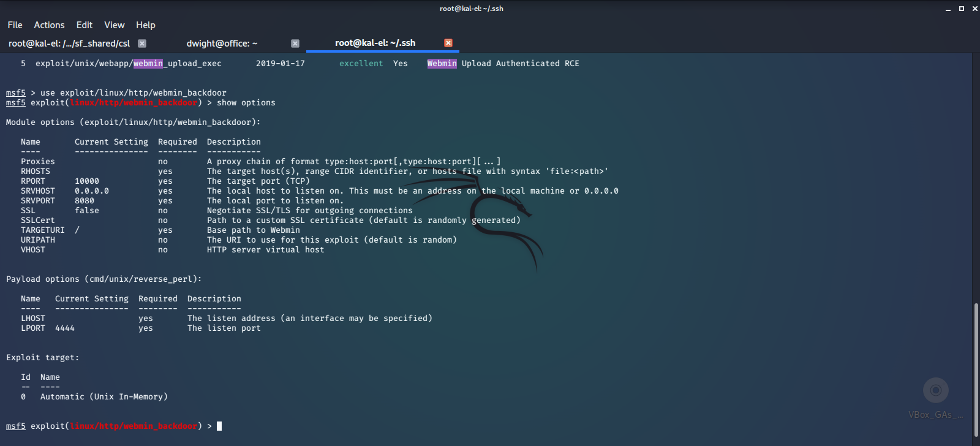Click the 'show options' command text
This screenshot has height=446, width=980.
pos(246,103)
